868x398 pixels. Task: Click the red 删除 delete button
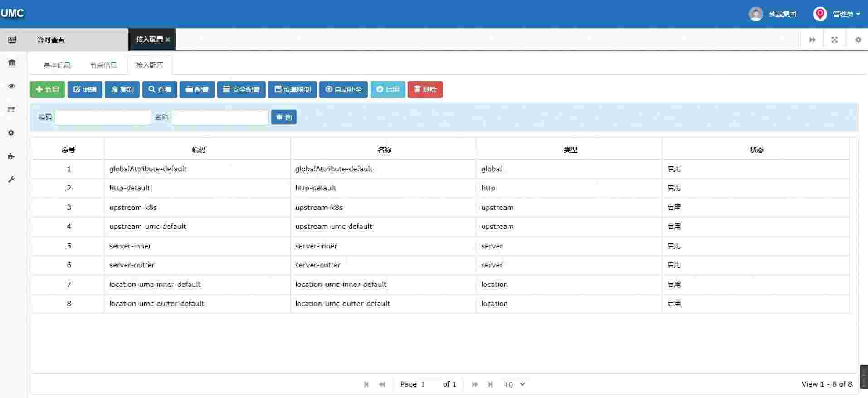pos(425,89)
